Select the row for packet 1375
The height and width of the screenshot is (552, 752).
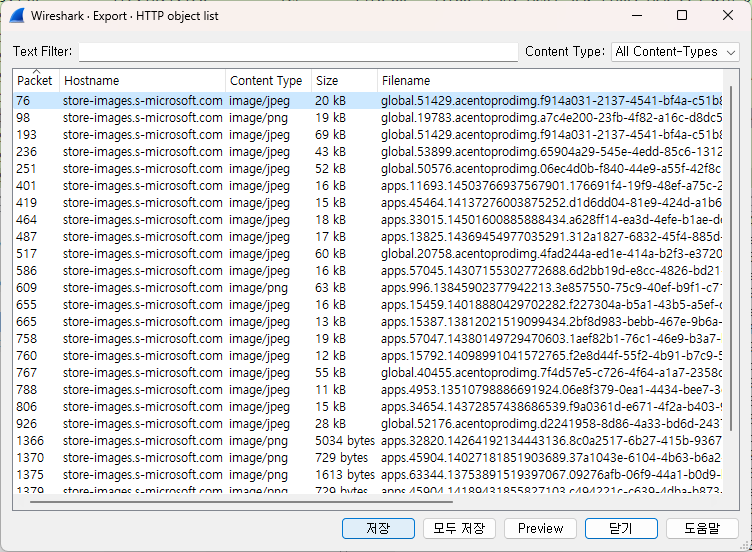pos(368,475)
